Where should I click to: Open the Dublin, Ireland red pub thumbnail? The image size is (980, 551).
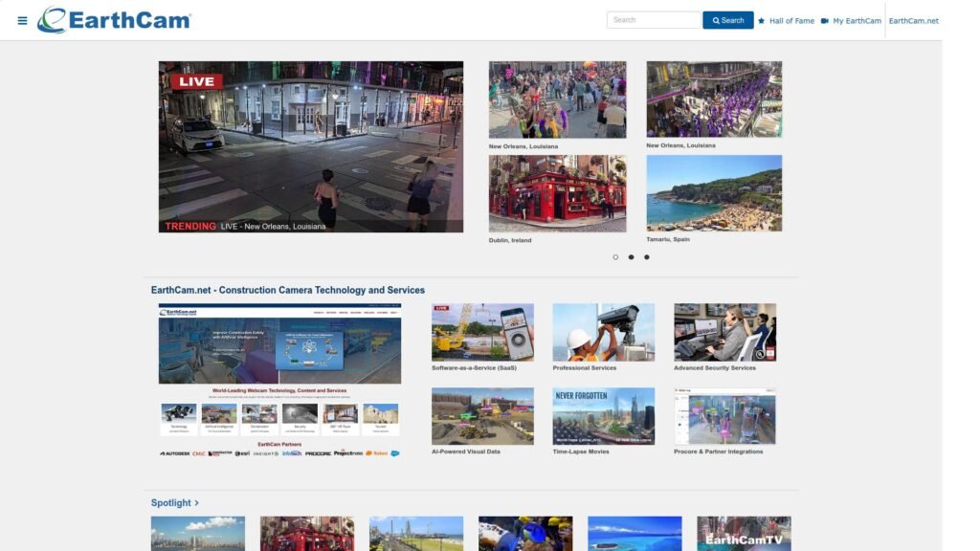pos(558,193)
